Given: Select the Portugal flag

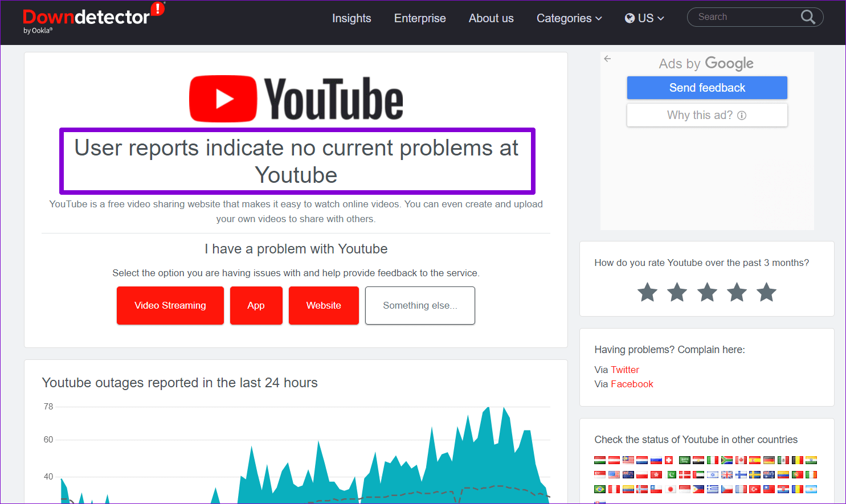Looking at the screenshot, I should pyautogui.click(x=798, y=474).
